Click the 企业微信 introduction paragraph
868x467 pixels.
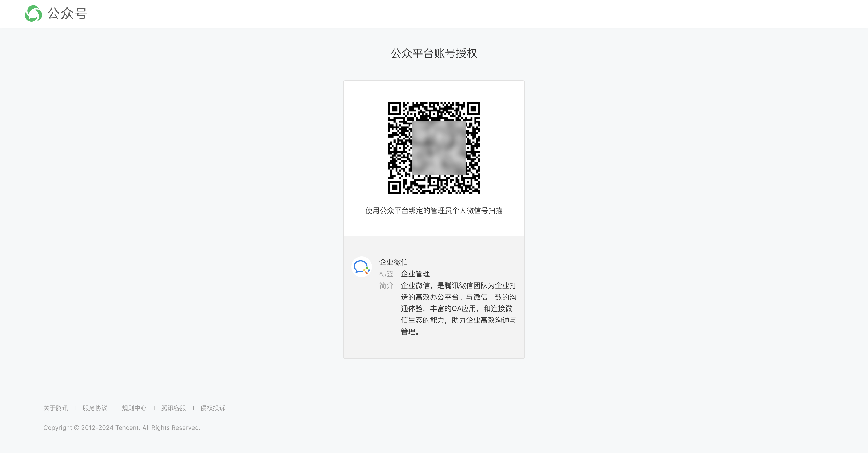[459, 309]
